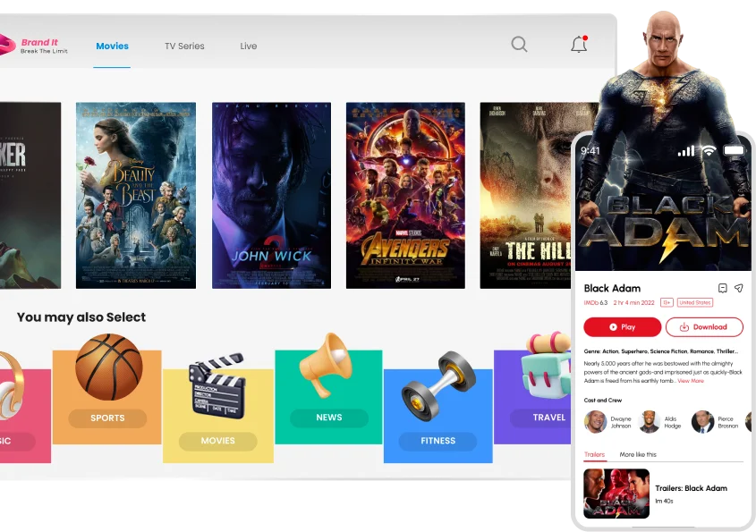756x532 pixels.
Task: Open the Avengers Infinity War poster
Action: (x=405, y=196)
